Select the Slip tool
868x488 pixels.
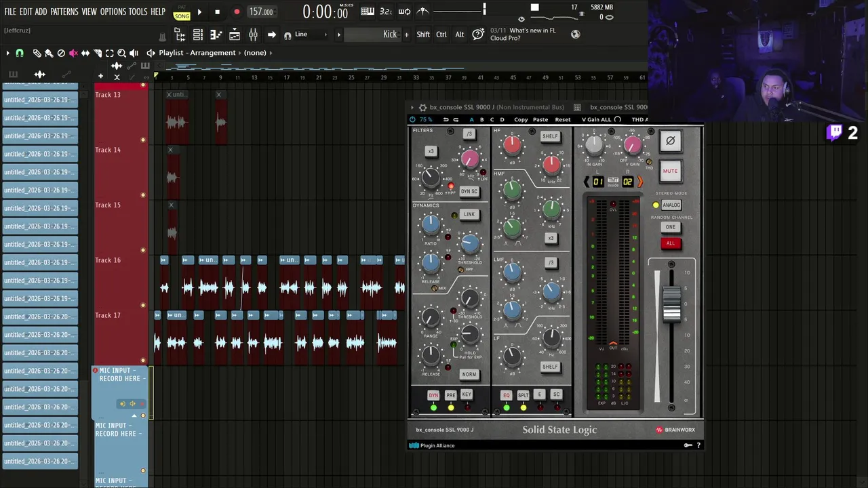(x=85, y=53)
